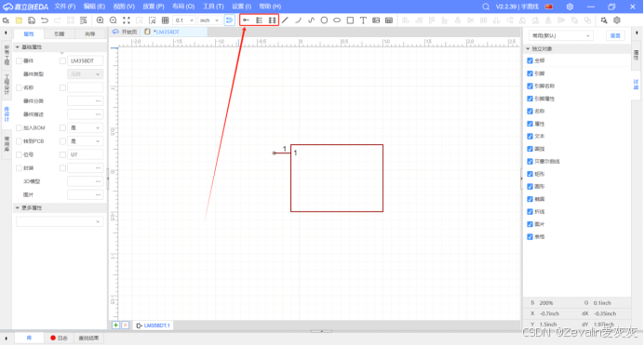This screenshot has width=644, height=345.
Task: Open the 常用(默认) filter preset dropdown
Action: (560, 35)
